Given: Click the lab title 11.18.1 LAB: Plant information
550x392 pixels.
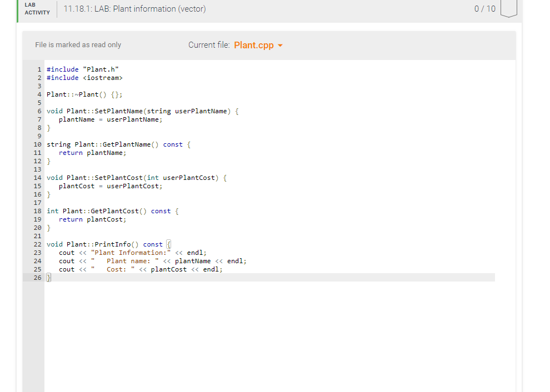Looking at the screenshot, I should point(134,9).
